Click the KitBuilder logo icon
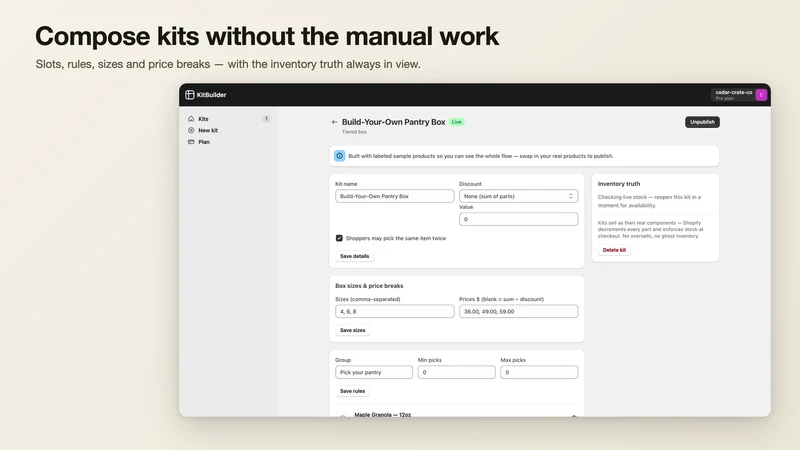This screenshot has width=800, height=450. click(x=190, y=95)
